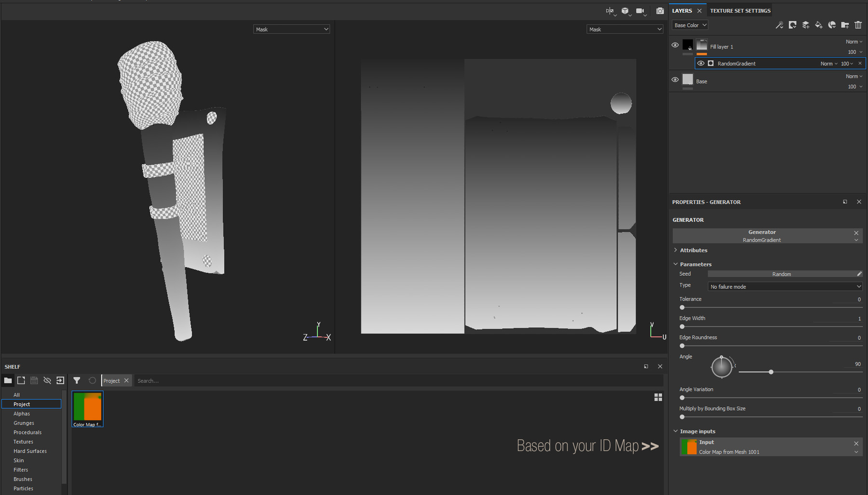Adjust the Edge Width slider
The height and width of the screenshot is (495, 868).
click(771, 327)
